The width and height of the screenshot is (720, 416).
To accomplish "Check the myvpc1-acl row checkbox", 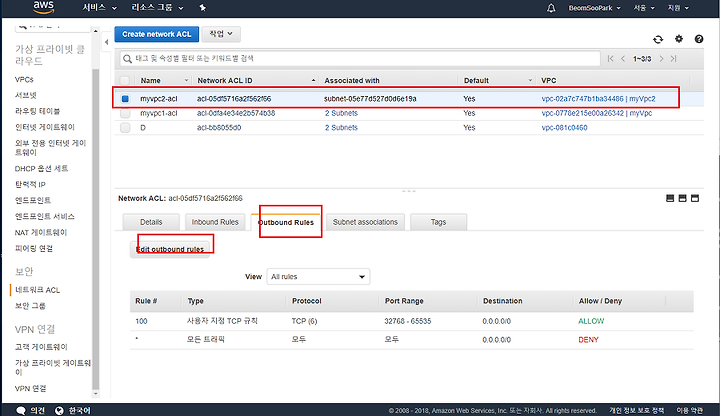I will click(x=125, y=113).
